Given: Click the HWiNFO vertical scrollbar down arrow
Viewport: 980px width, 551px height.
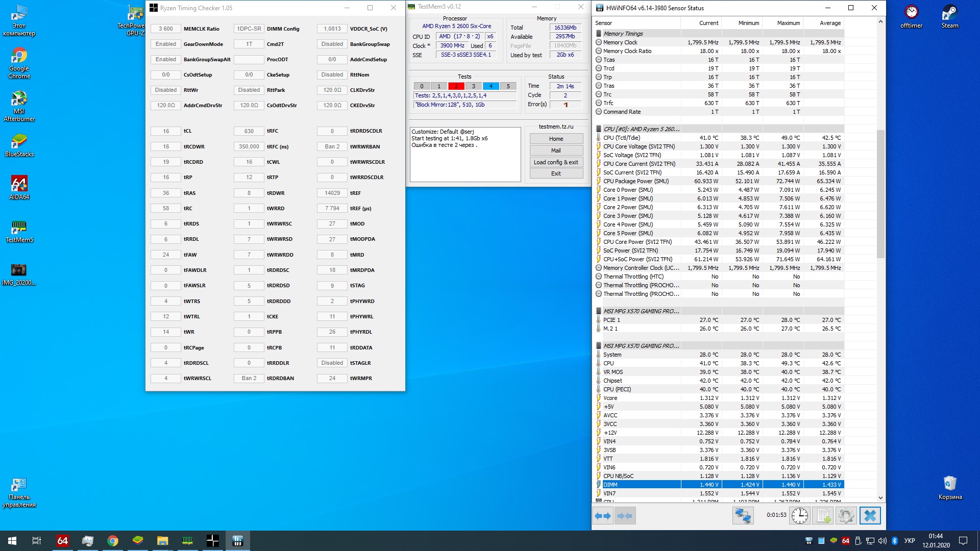Looking at the screenshot, I should click(880, 498).
